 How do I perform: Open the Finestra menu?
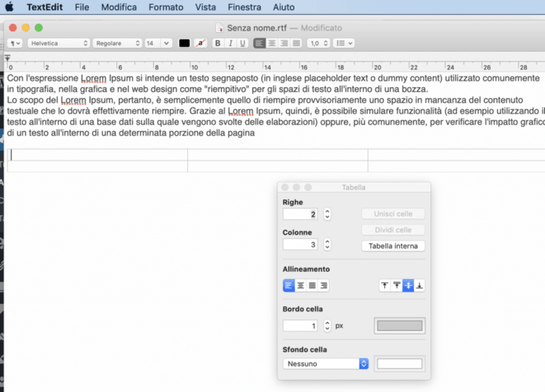(x=244, y=7)
